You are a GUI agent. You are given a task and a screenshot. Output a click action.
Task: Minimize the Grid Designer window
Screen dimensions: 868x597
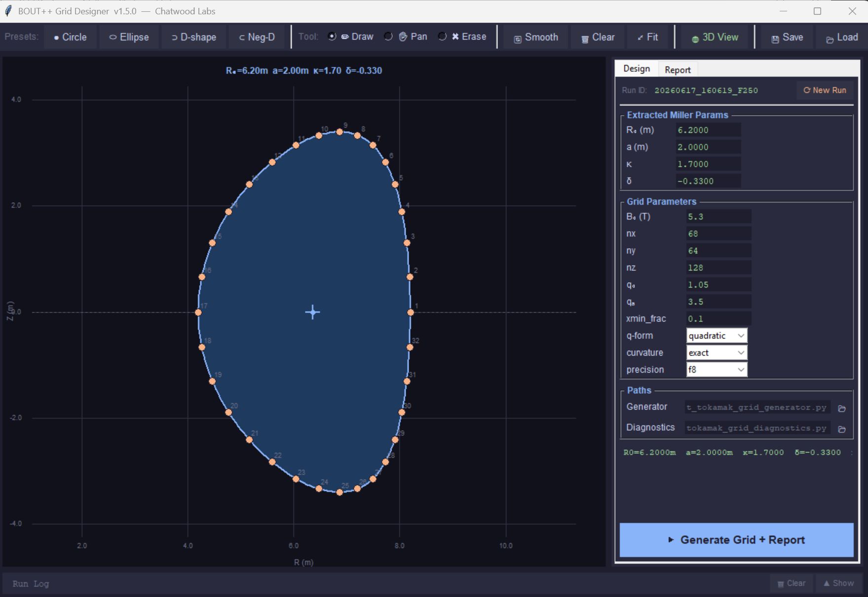click(783, 11)
